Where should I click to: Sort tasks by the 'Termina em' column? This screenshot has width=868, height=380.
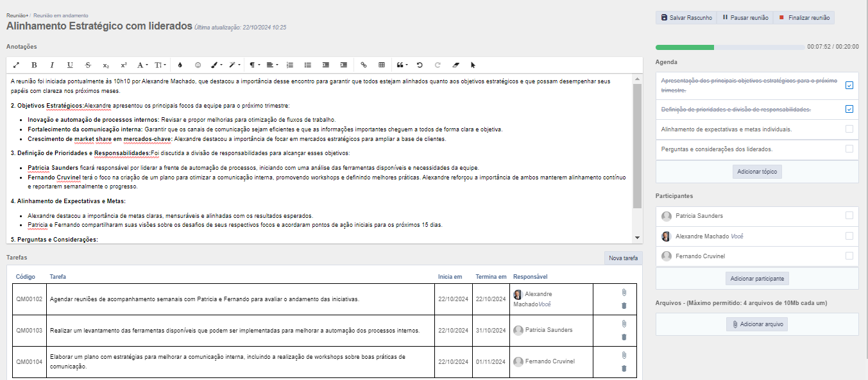pos(491,277)
